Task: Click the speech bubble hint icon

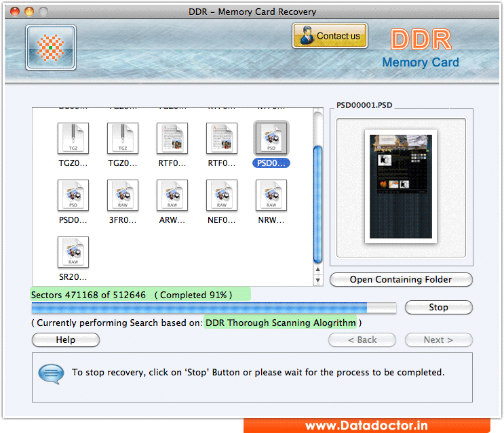Action: (51, 373)
